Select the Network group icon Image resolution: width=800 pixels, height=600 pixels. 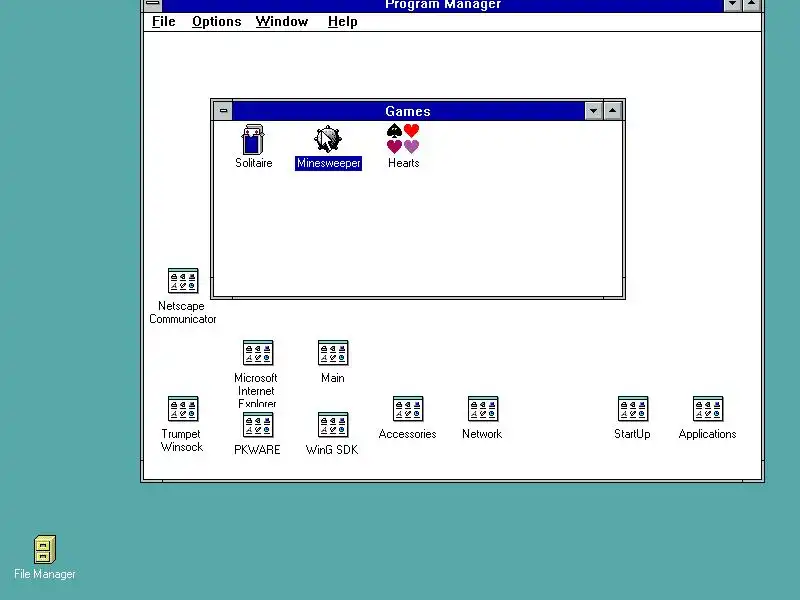coord(483,409)
